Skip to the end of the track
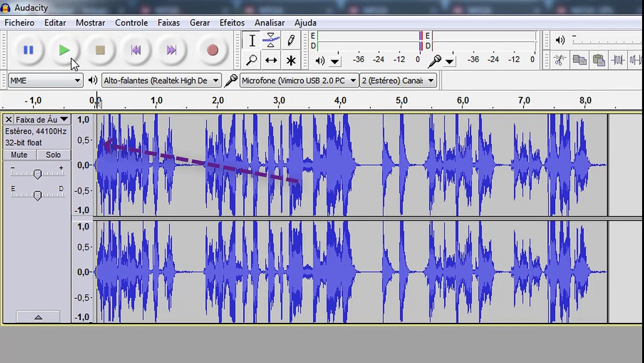Screen dimensions: 644x363 tap(171, 50)
